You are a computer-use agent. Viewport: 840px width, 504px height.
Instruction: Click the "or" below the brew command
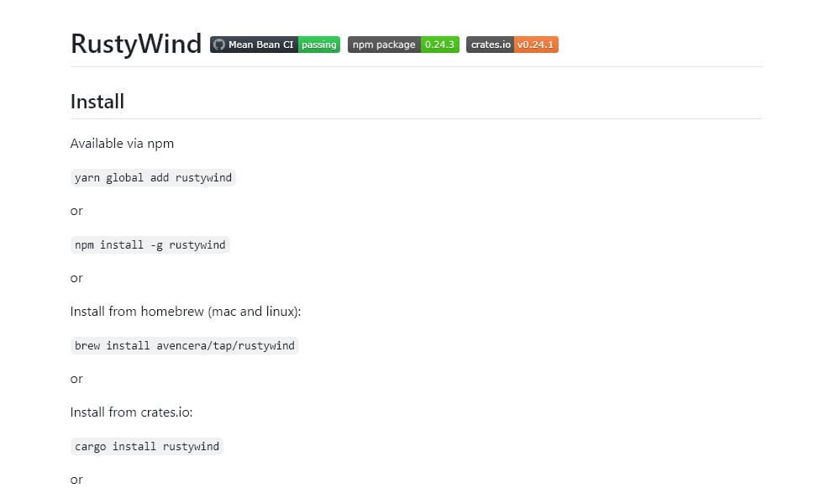click(76, 380)
